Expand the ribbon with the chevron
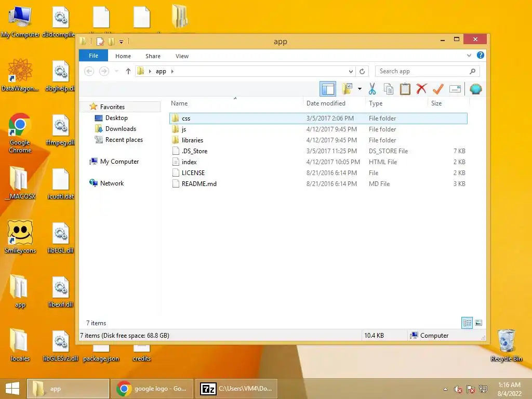The width and height of the screenshot is (532, 399). point(469,55)
